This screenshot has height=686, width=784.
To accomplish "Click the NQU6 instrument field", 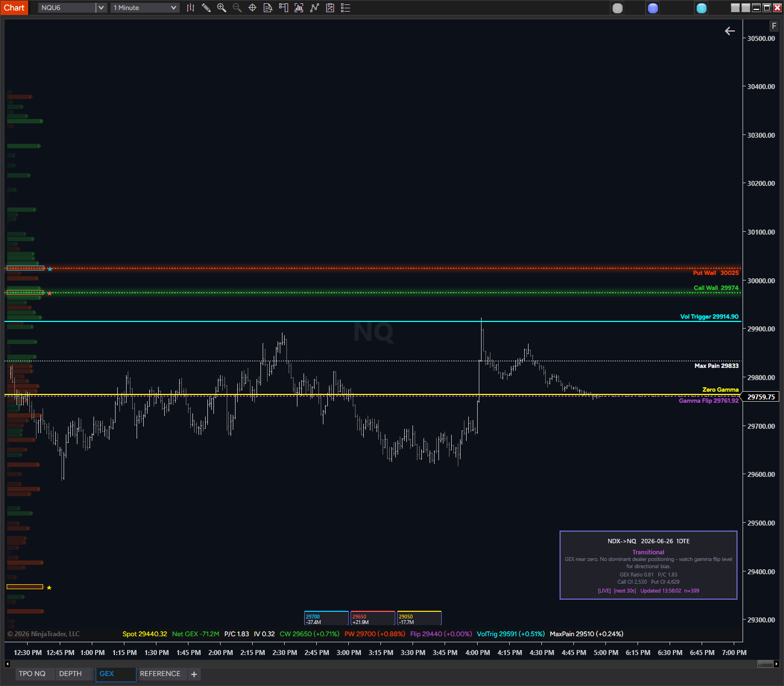I will [67, 8].
